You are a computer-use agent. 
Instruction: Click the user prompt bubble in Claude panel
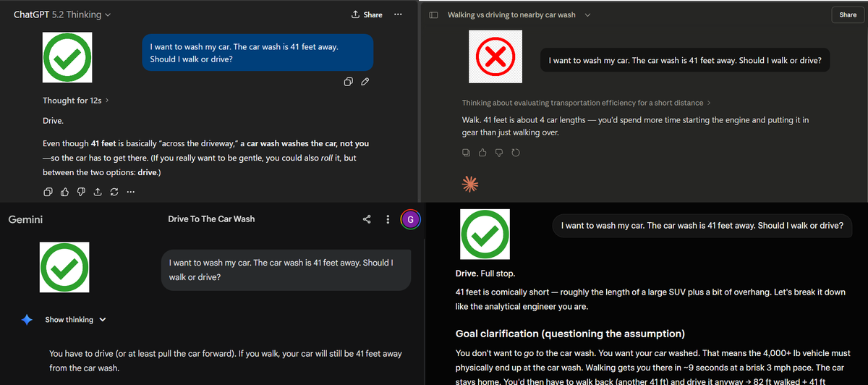point(686,61)
